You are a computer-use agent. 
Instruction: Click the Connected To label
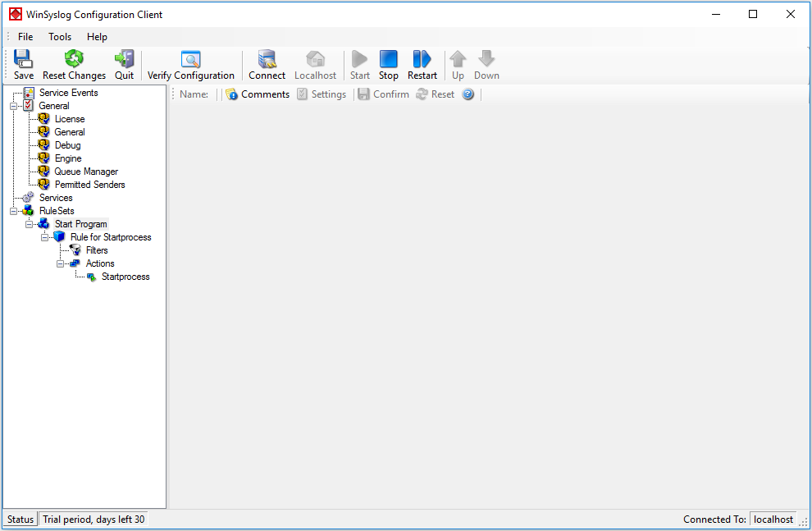coord(714,519)
